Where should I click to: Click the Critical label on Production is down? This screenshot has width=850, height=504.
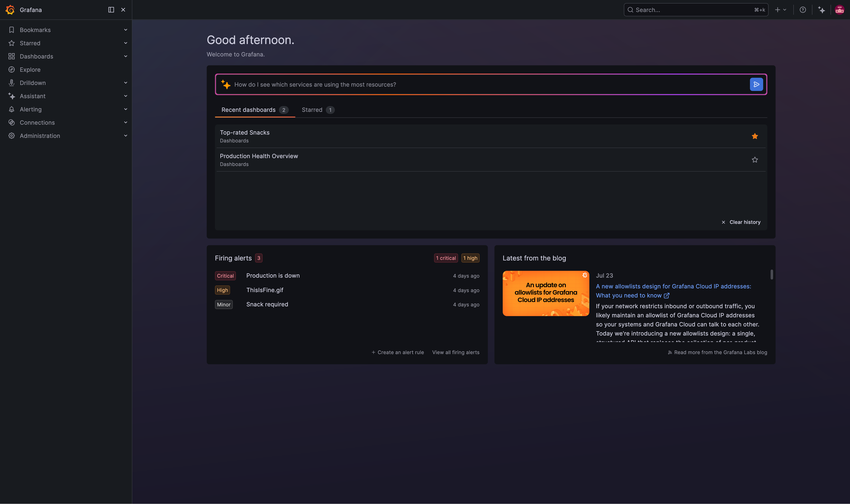click(225, 276)
